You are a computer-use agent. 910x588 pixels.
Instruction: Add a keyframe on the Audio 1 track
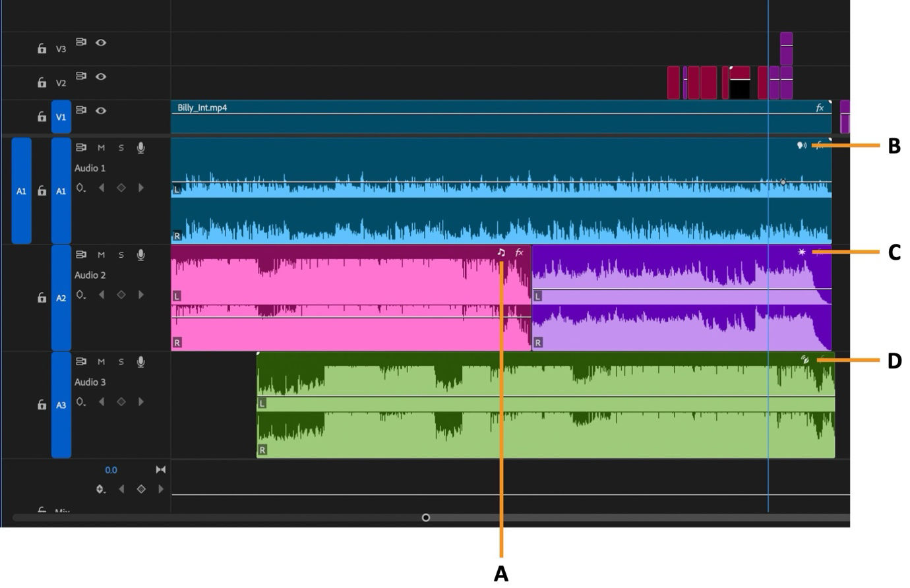pos(121,189)
